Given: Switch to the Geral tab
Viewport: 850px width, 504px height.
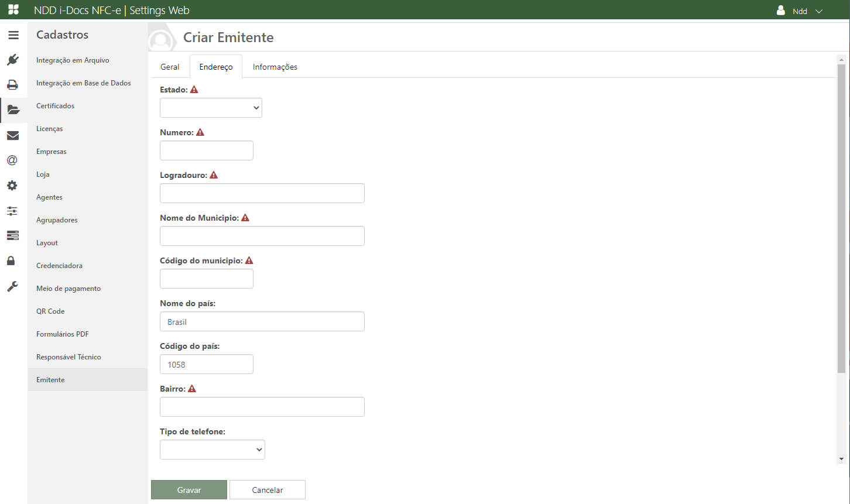Looking at the screenshot, I should pos(170,67).
